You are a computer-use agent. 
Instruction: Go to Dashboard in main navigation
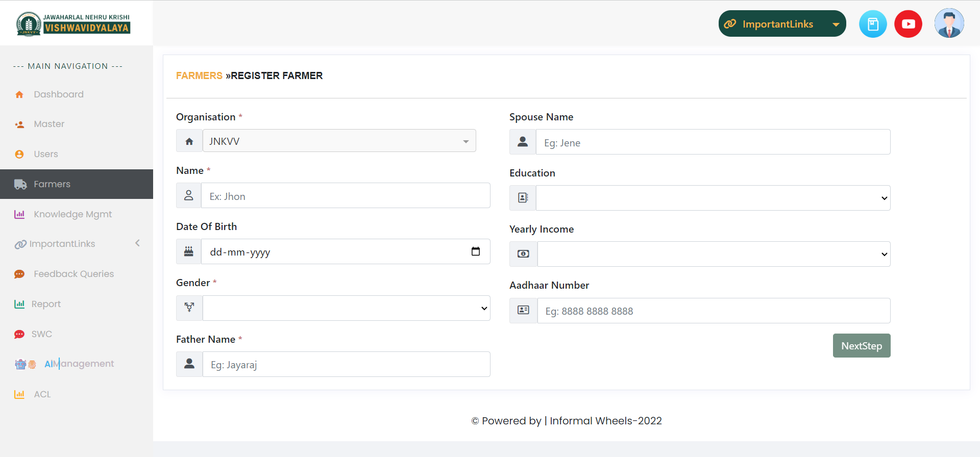[x=77, y=94]
